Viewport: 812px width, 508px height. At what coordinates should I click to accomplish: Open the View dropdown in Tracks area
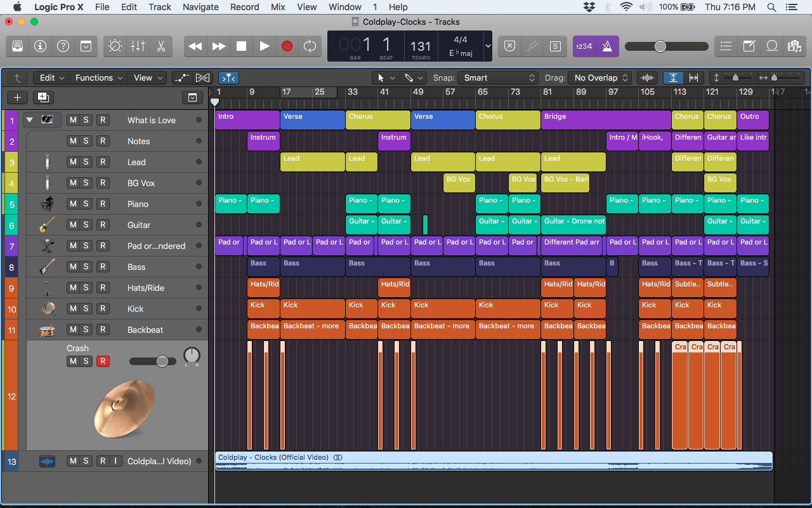point(148,77)
